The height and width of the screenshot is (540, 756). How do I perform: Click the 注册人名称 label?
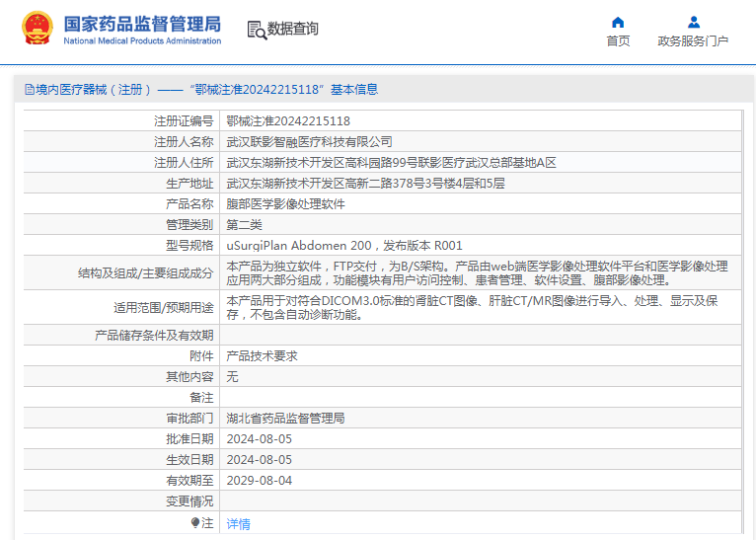(x=184, y=142)
